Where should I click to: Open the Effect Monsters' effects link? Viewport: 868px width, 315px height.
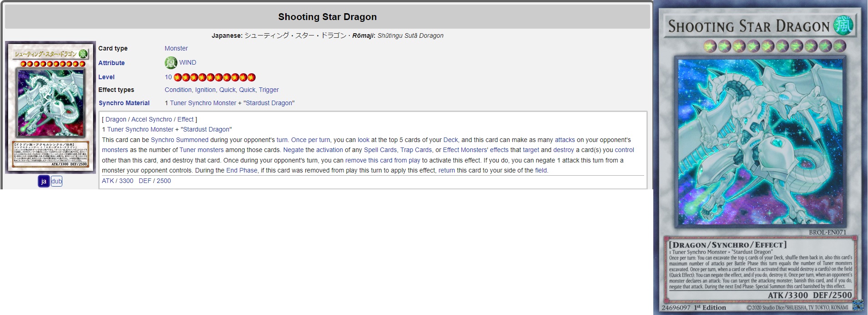tap(475, 150)
